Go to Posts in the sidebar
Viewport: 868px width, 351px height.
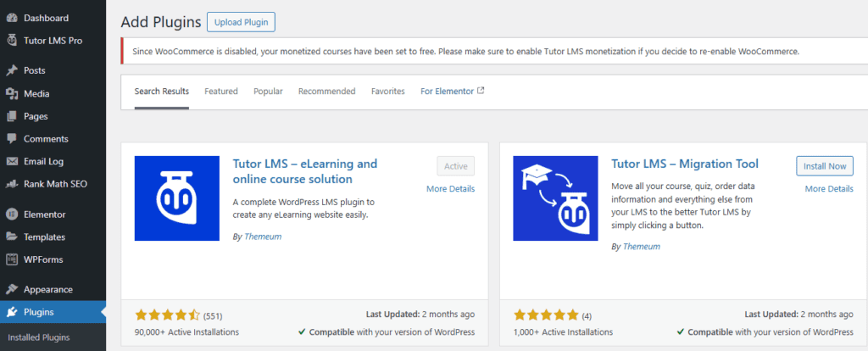(x=53, y=70)
